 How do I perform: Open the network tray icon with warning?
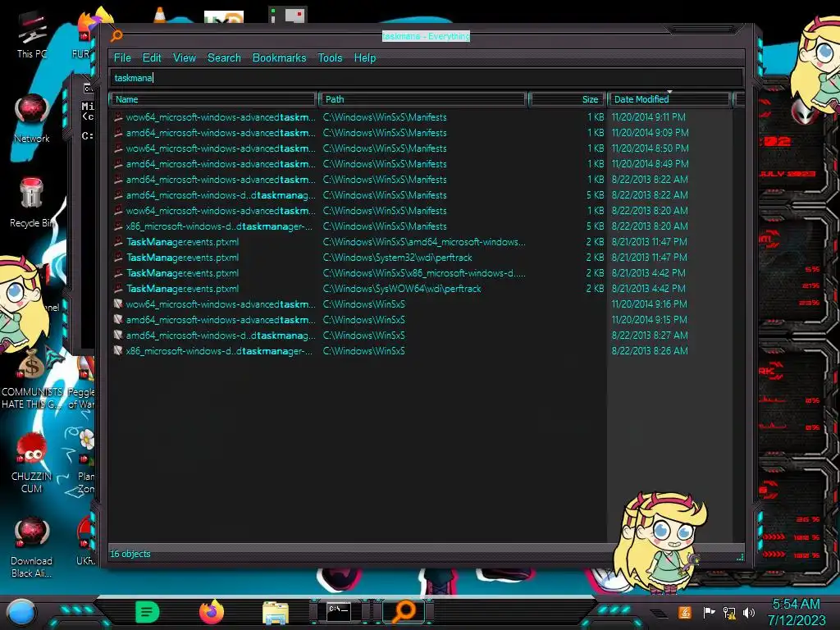tap(729, 613)
